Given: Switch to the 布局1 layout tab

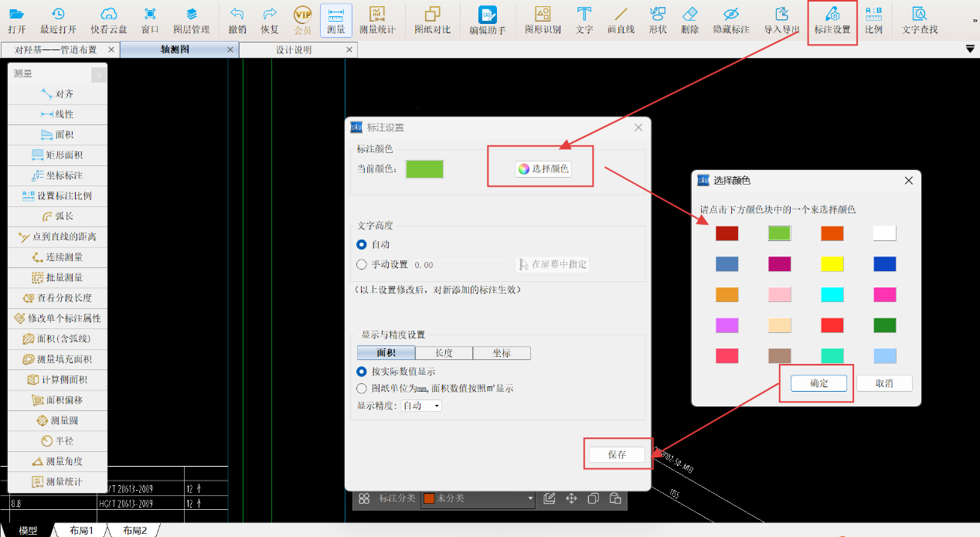Looking at the screenshot, I should tap(81, 530).
